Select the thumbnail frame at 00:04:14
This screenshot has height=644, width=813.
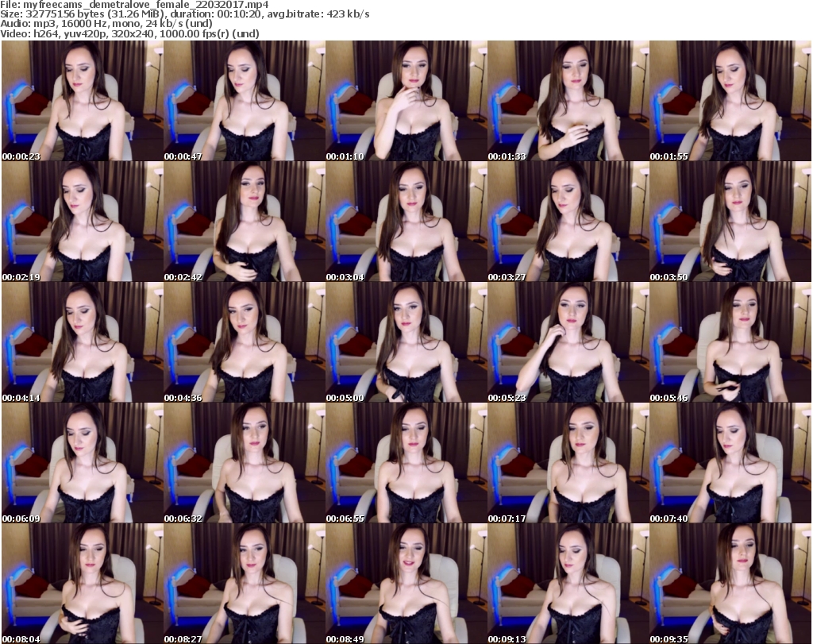coord(83,342)
